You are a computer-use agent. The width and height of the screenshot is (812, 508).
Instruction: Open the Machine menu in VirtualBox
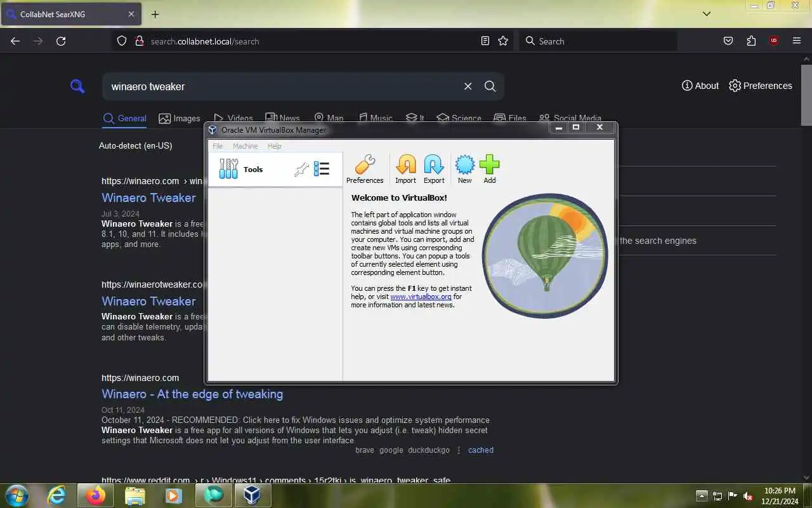pyautogui.click(x=245, y=146)
